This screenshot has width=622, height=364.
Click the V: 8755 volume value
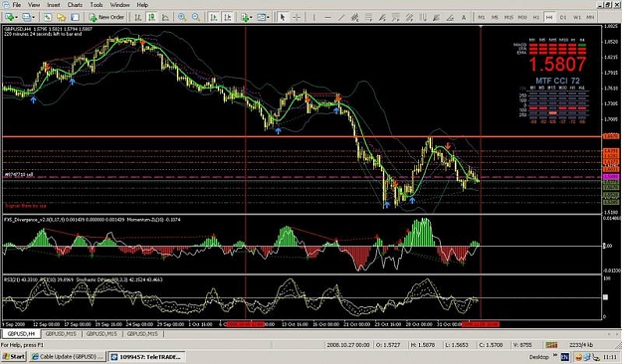522,345
